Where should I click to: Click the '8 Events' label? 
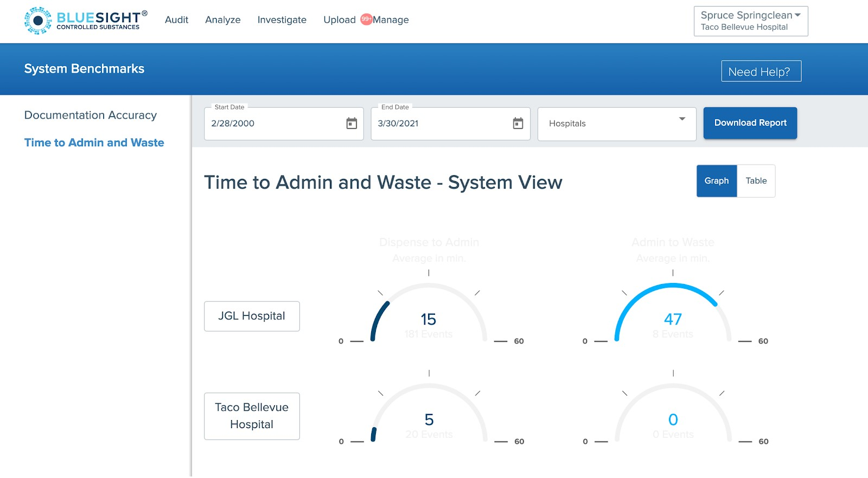[x=673, y=334]
